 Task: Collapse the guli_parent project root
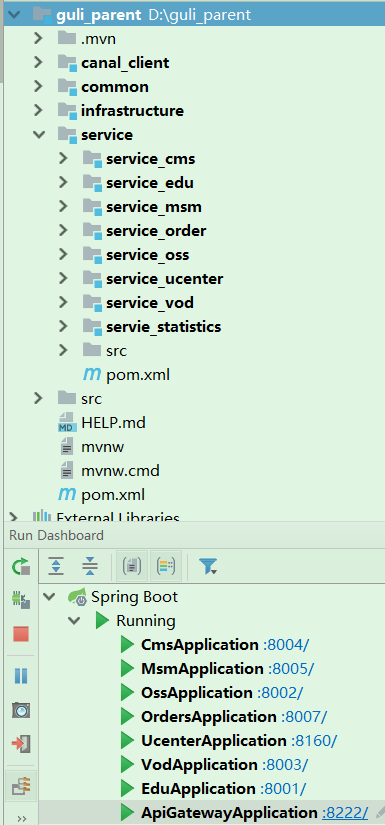pyautogui.click(x=13, y=15)
